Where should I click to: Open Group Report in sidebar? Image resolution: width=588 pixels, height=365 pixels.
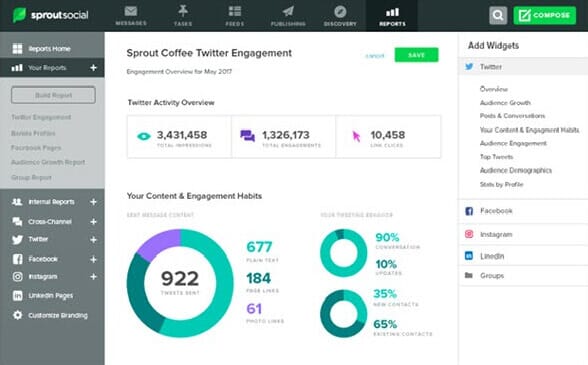pyautogui.click(x=31, y=177)
